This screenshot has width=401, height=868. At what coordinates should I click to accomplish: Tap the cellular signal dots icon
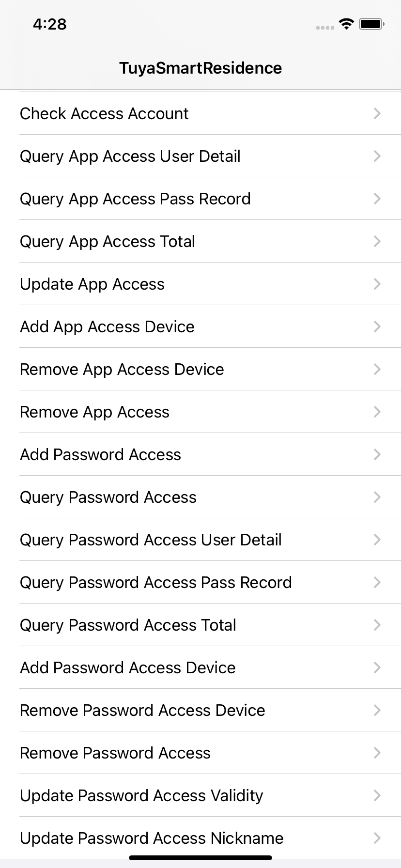(x=325, y=28)
